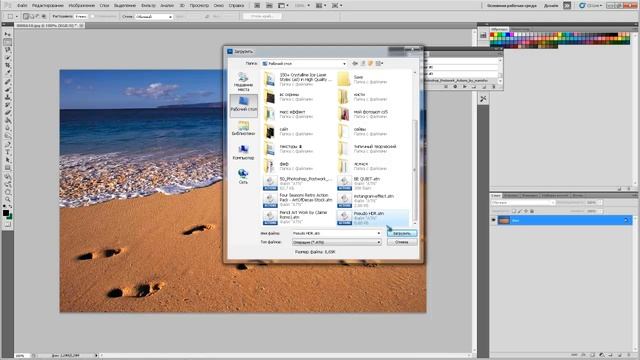640x360 pixels.
Task: Open the Редактирование menu
Action: [x=47, y=6]
